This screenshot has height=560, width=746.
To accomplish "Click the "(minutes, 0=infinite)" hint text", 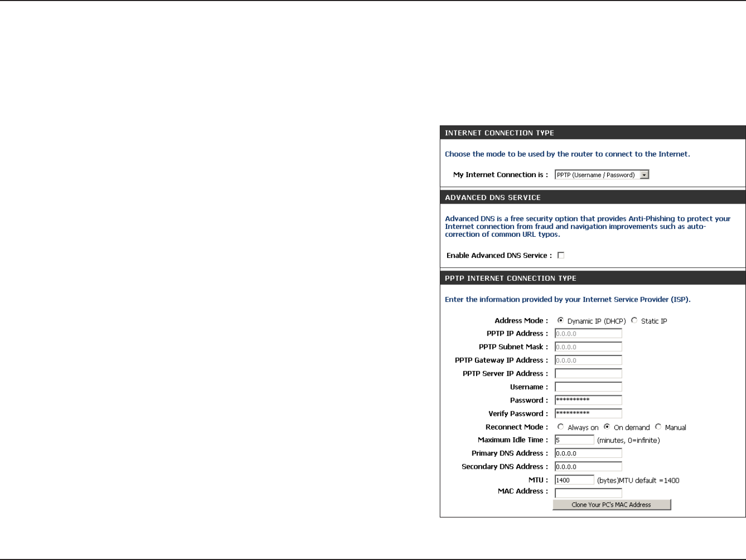I will point(628,440).
